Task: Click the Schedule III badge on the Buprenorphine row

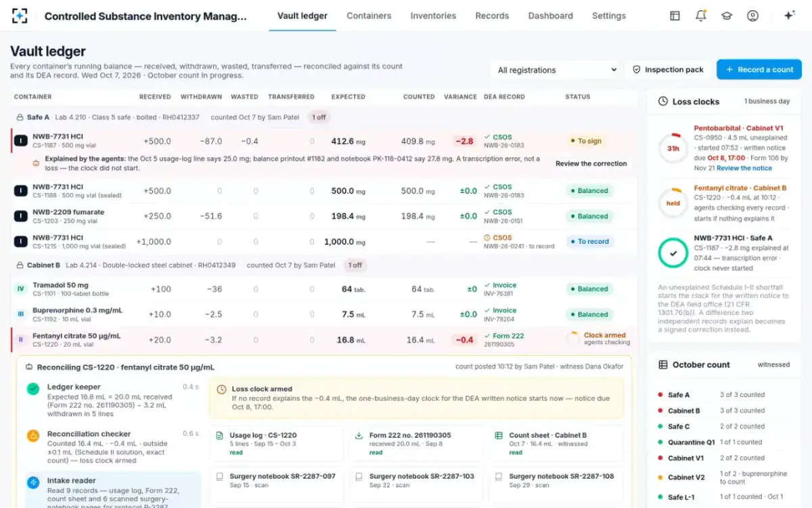Action: [x=20, y=314]
